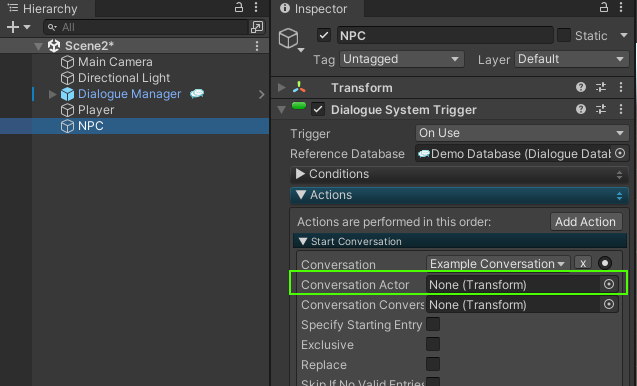Click the Hierarchy search field

pos(146,27)
